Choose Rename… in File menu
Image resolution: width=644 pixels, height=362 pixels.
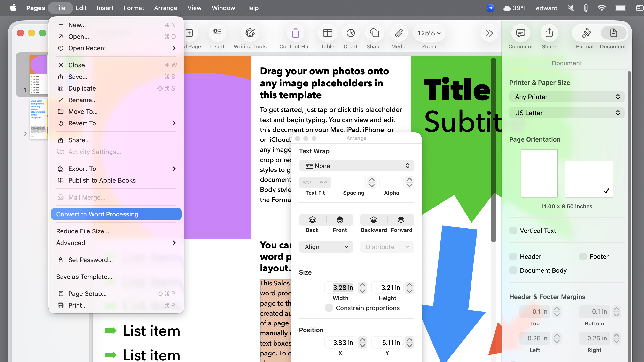coord(116,100)
